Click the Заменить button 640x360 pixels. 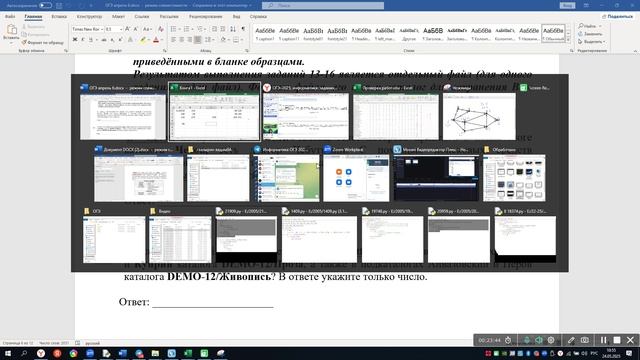coord(590,34)
